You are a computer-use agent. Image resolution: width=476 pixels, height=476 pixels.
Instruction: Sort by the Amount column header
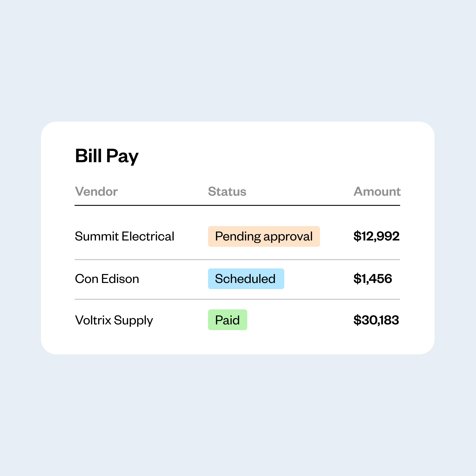[x=377, y=191]
